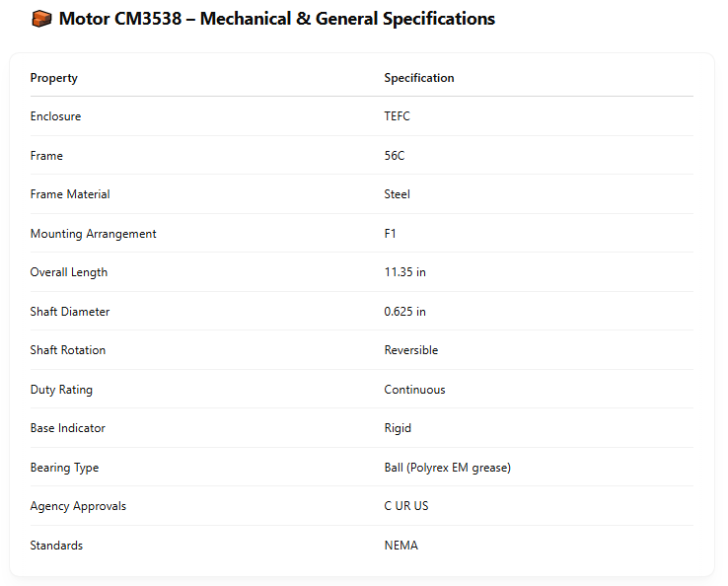Click the Specification column header
Image resolution: width=728 pixels, height=586 pixels.
point(419,78)
